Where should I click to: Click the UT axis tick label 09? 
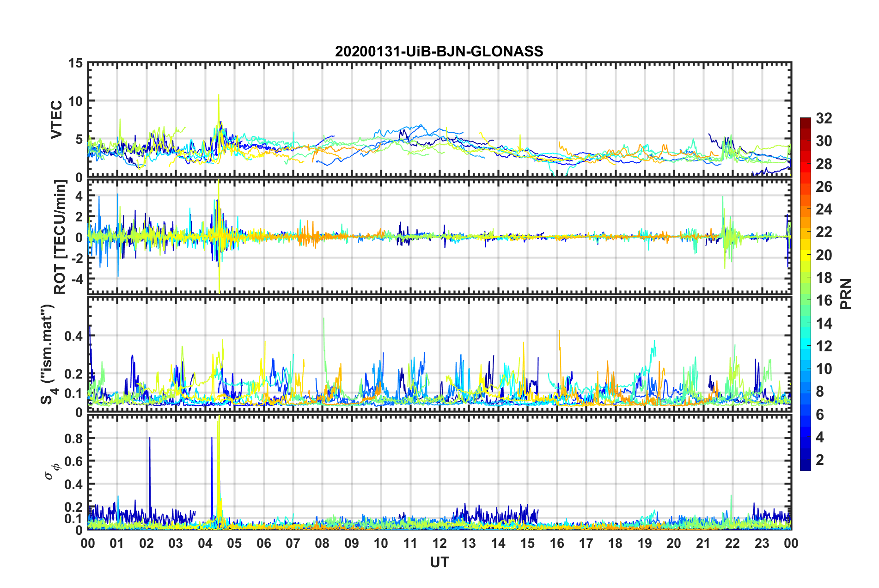(352, 543)
